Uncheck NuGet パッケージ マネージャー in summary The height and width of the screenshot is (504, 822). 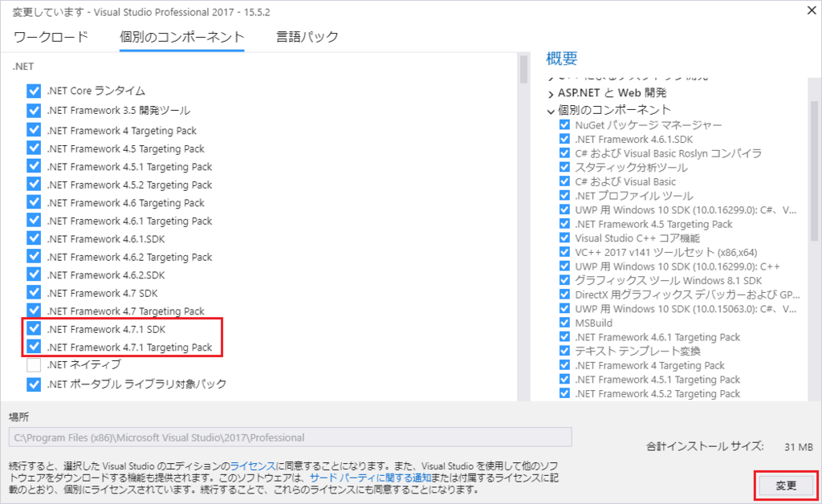(x=564, y=125)
